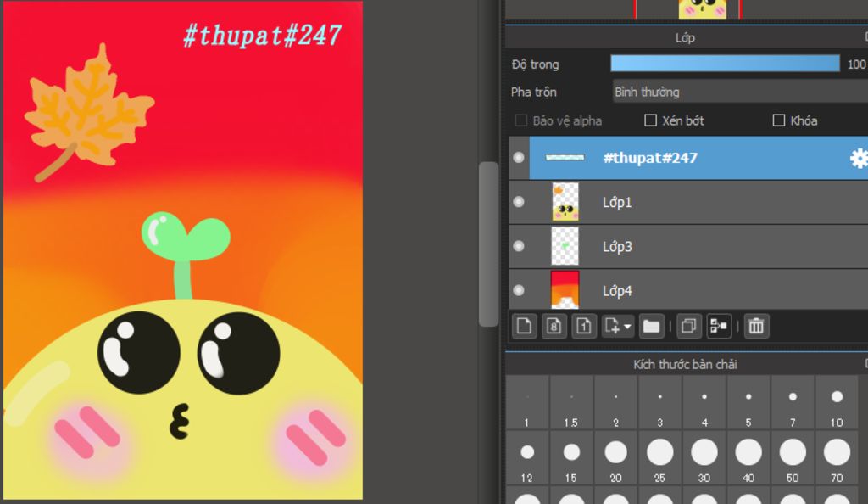Viewport: 868px width, 504px height.
Task: Click the #thupat#247 text on canvas
Action: pos(263,36)
